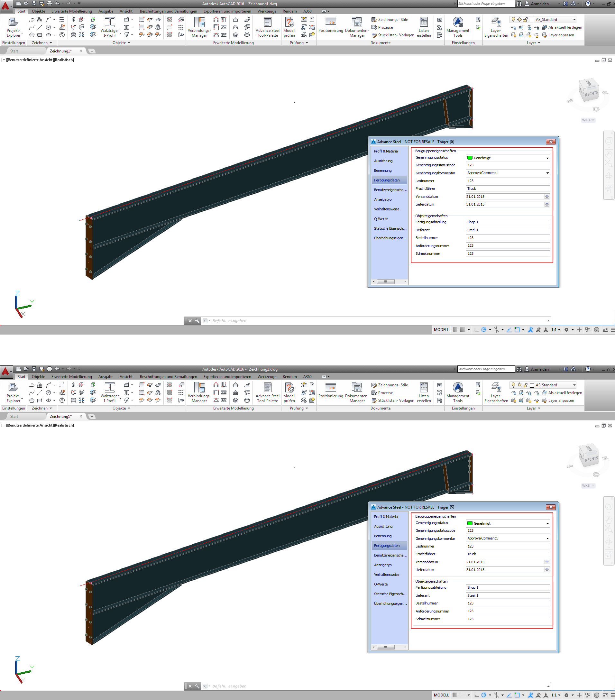615x700 pixels.
Task: Expand the Objekte panel in the lower ribbon
Action: [121, 408]
